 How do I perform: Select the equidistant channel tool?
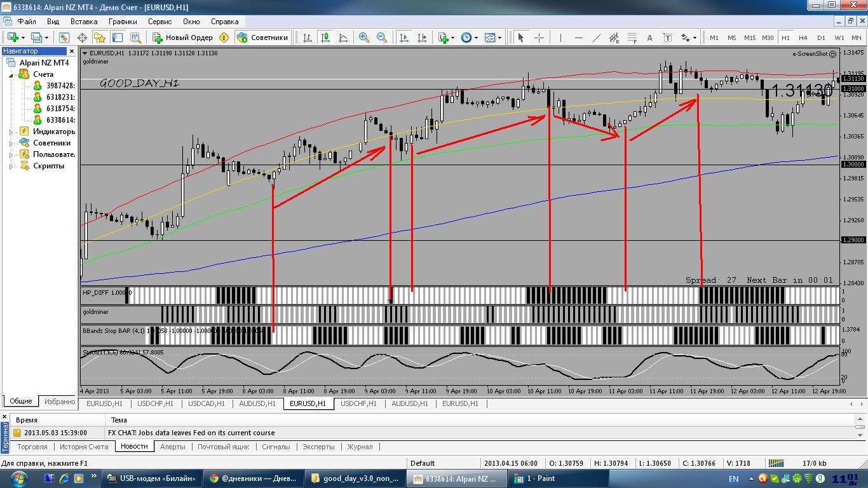point(614,37)
